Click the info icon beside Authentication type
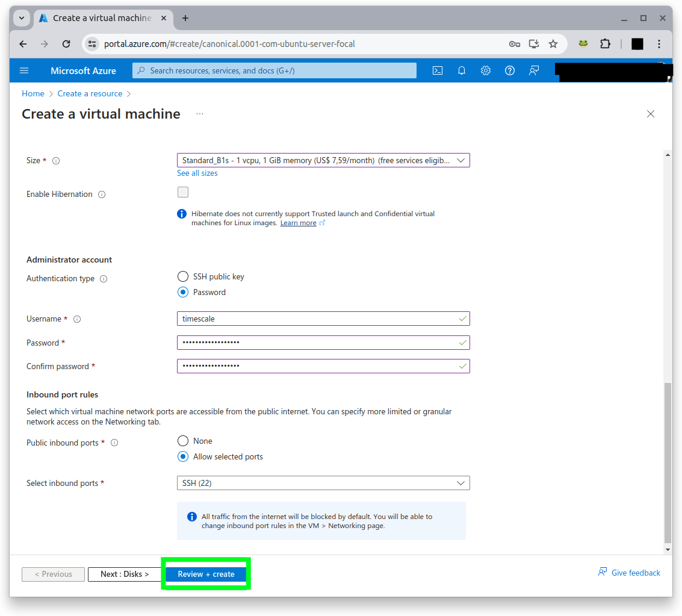682x616 pixels. point(103,278)
